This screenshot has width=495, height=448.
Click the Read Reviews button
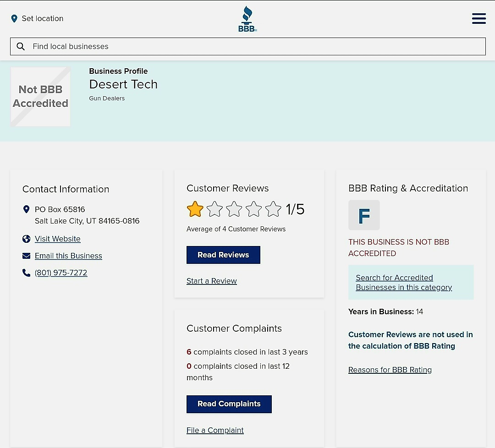[223, 255]
